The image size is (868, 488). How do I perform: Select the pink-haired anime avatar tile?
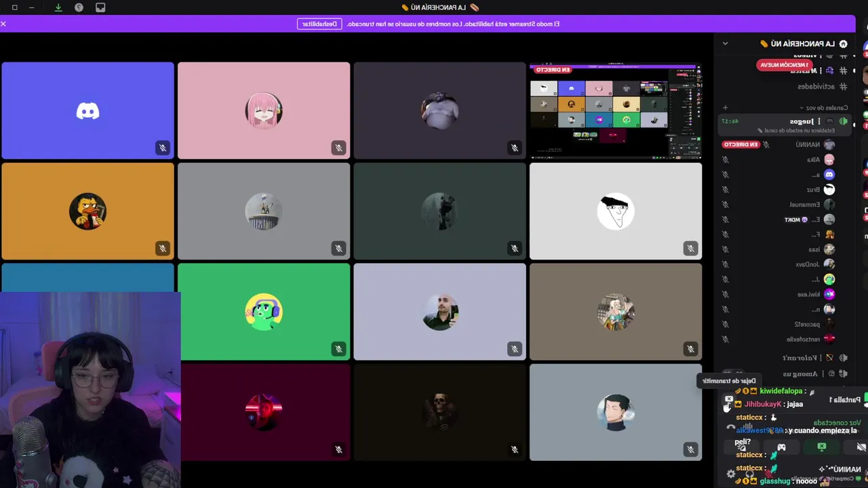264,110
